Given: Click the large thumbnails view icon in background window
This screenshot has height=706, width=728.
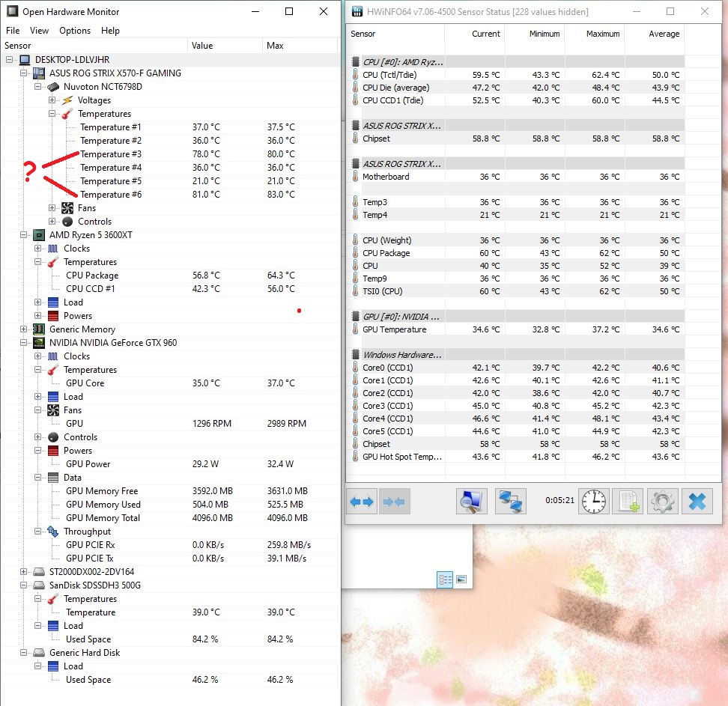Looking at the screenshot, I should (x=461, y=579).
